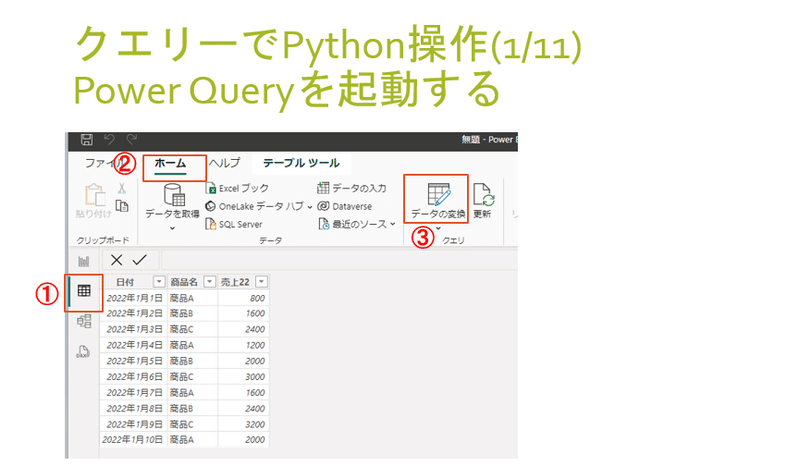Commit formula with the checkmark icon
Screen dimensions: 800x466
pyautogui.click(x=139, y=260)
